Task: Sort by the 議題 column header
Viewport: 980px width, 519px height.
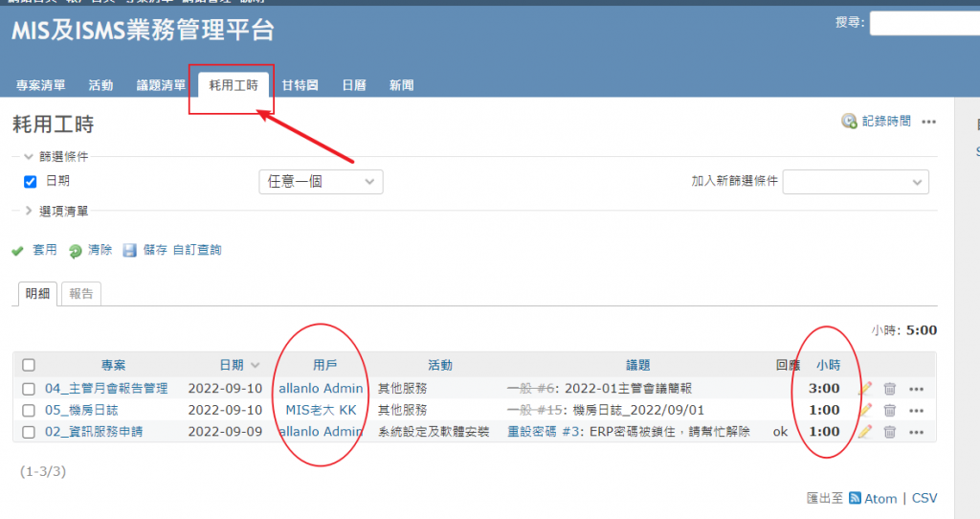Action: (x=638, y=365)
